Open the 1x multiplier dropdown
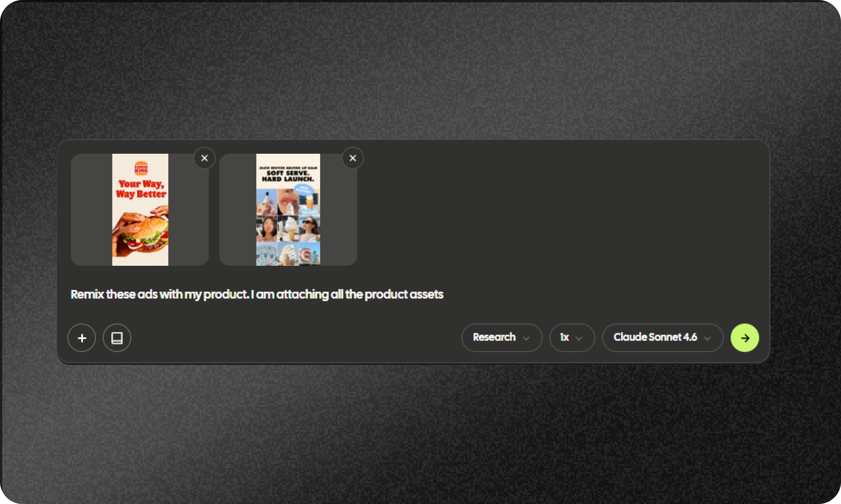This screenshot has height=504, width=841. 572,337
